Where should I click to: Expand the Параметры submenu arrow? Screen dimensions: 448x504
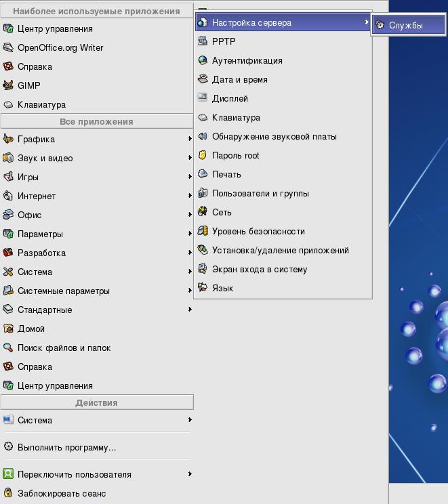coord(190,233)
